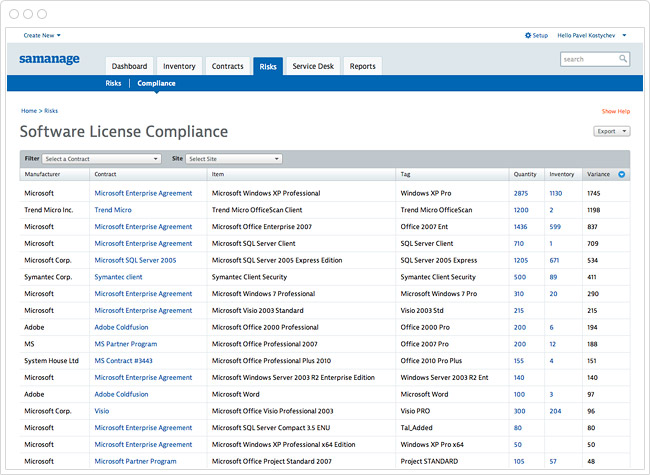Click the Setup gear icon
This screenshot has width=650, height=475.
pos(528,36)
